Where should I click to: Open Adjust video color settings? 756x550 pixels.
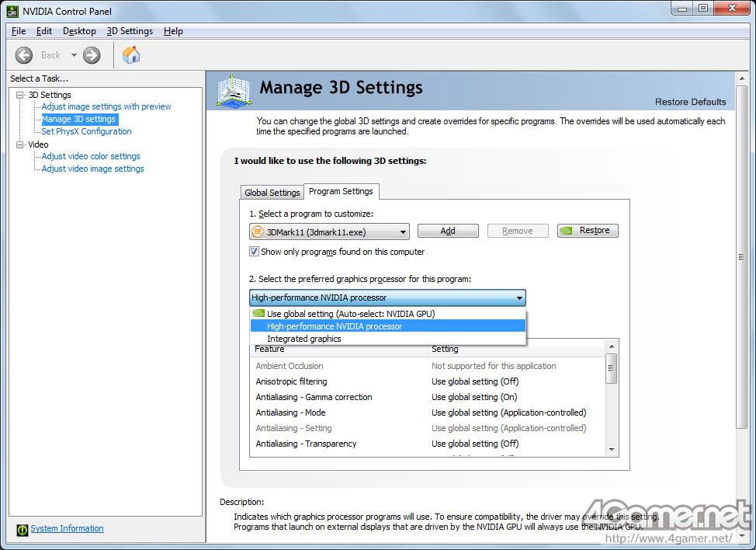pos(91,156)
